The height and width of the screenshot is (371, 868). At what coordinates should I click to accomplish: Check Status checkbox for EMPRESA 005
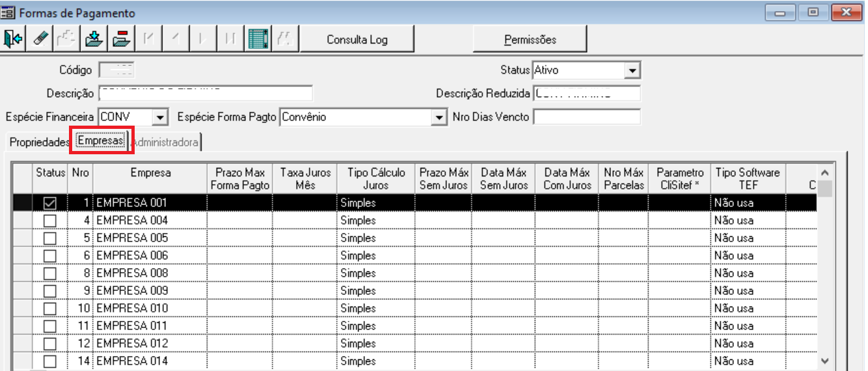click(x=49, y=239)
